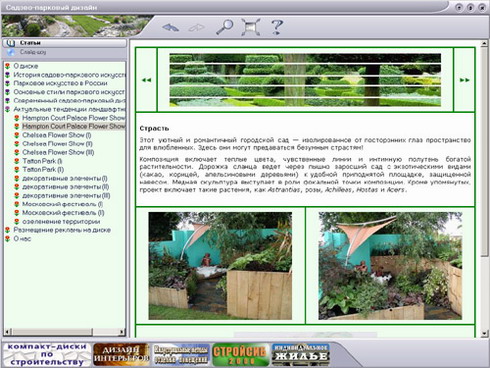
Task: Click the back arrow toolbar icon
Action: click(170, 27)
